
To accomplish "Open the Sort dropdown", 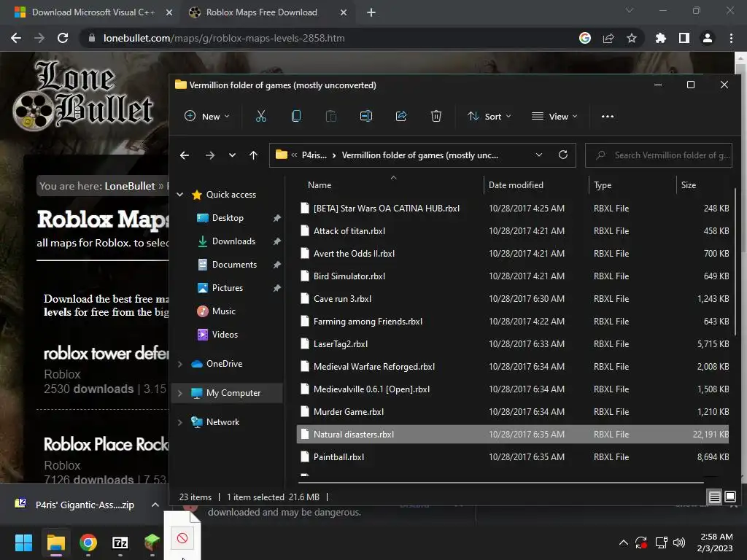I will [x=489, y=116].
